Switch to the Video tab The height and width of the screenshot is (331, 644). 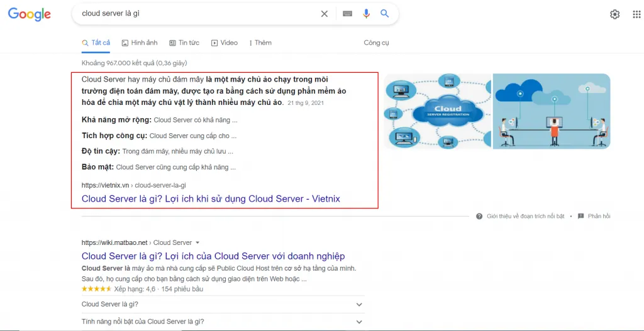click(x=225, y=43)
